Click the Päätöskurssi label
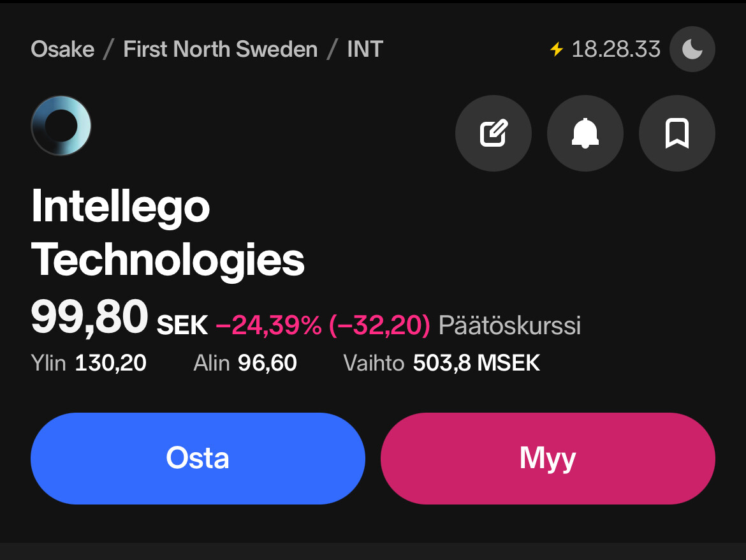Viewport: 746px width, 560px height. [x=509, y=325]
